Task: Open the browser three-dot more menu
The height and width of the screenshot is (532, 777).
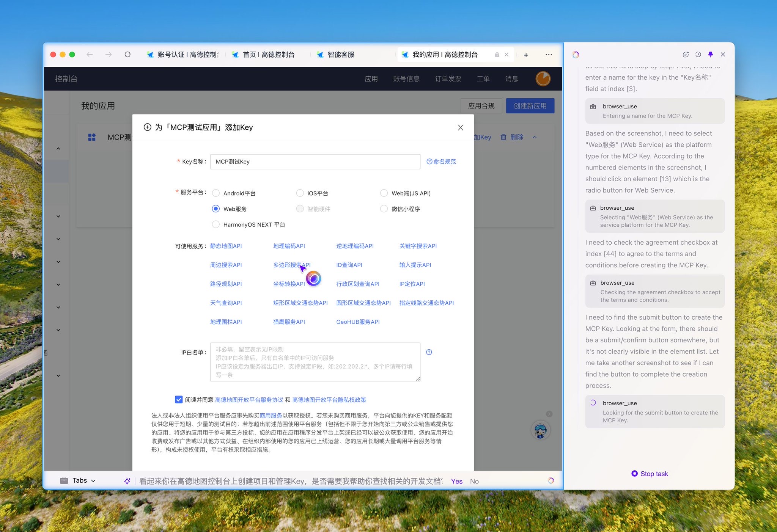Action: [549, 55]
